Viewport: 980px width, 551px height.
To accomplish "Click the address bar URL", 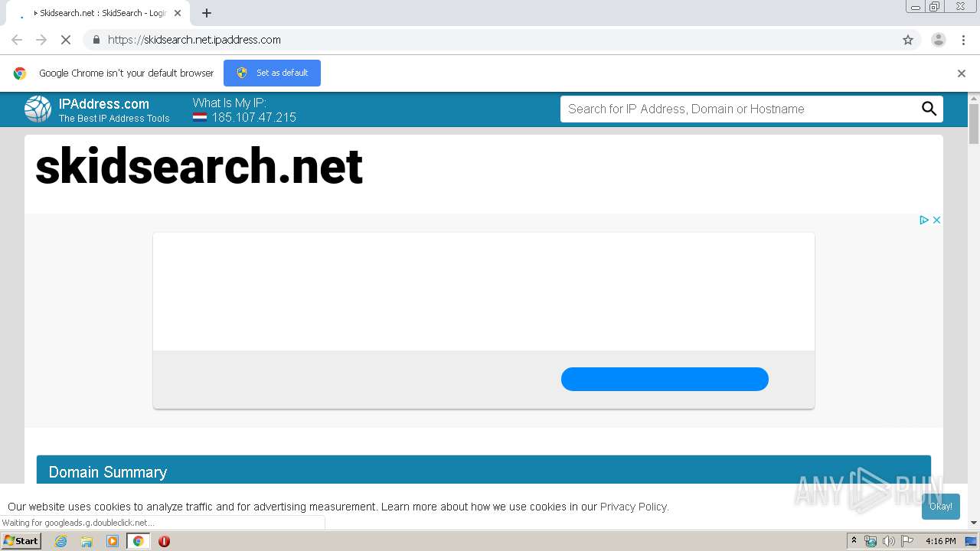I will tap(194, 40).
